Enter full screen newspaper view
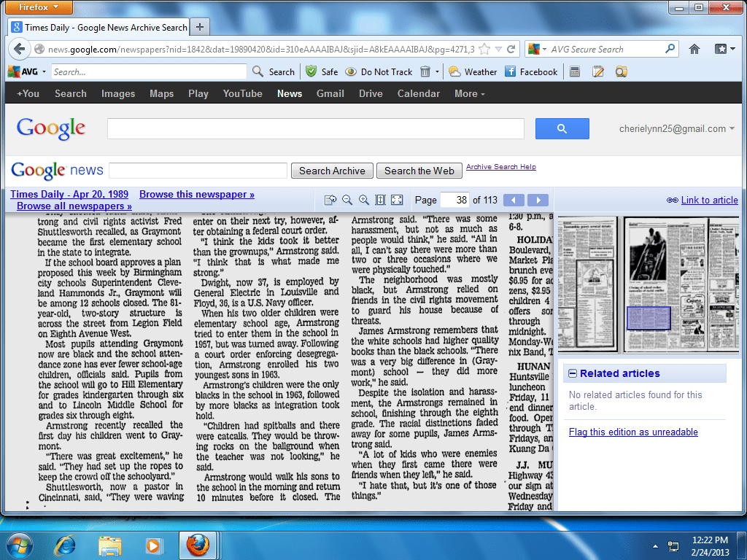This screenshot has height=560, width=747. coord(397,200)
